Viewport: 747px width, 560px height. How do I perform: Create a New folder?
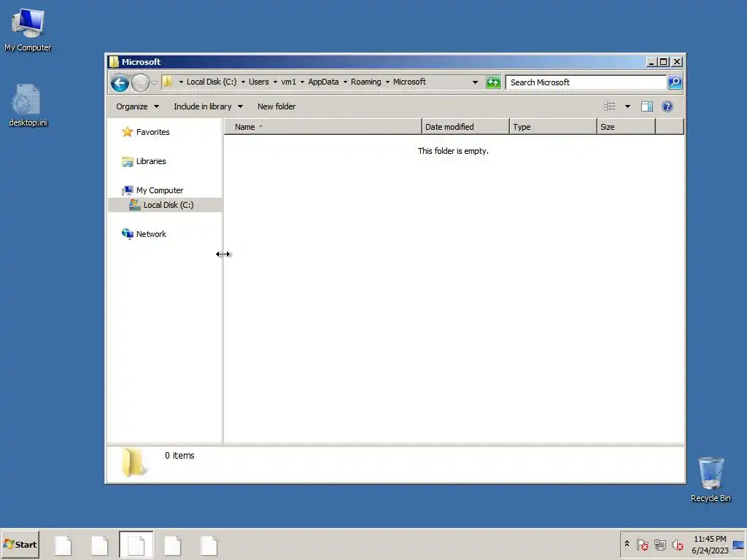[276, 106]
